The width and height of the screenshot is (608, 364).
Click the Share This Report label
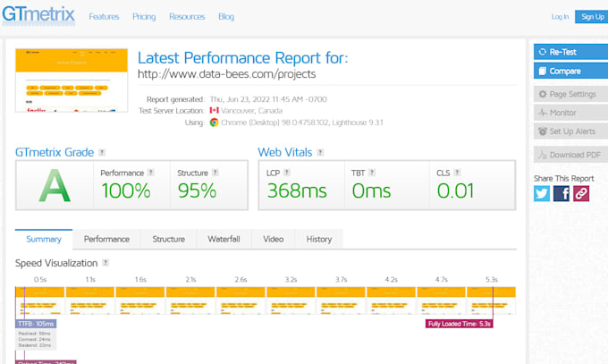tap(564, 179)
